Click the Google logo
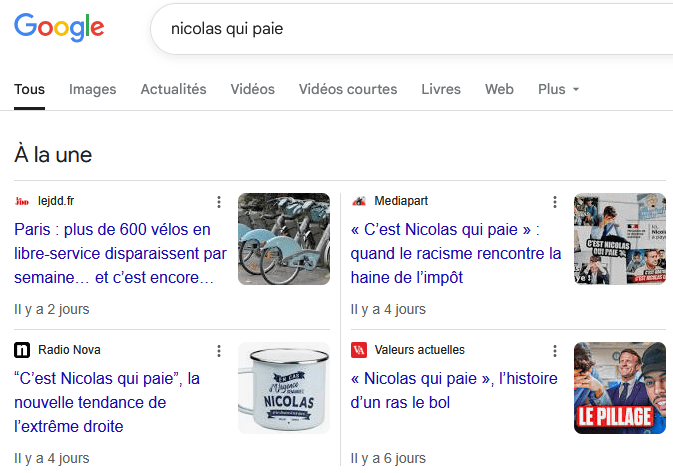The width and height of the screenshot is (673, 473). pyautogui.click(x=59, y=28)
